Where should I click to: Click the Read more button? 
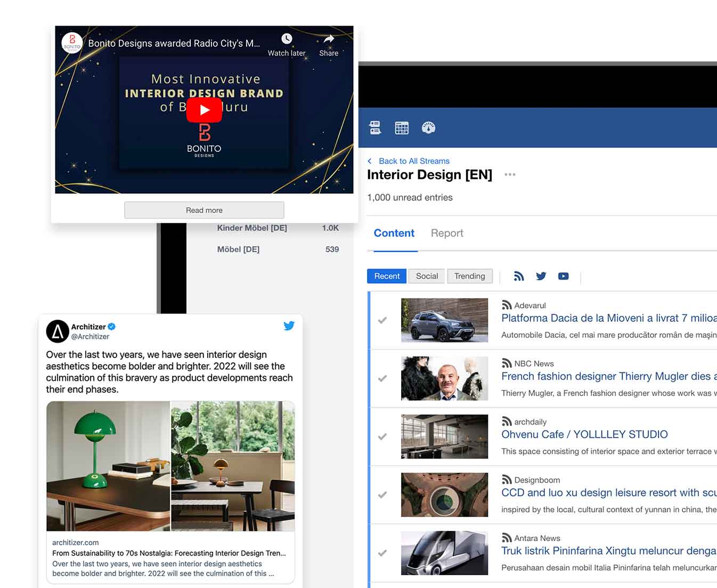pyautogui.click(x=204, y=210)
